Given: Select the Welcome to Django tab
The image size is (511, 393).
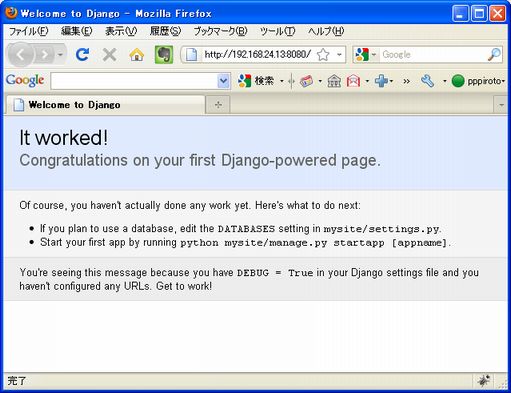Looking at the screenshot, I should (x=105, y=105).
